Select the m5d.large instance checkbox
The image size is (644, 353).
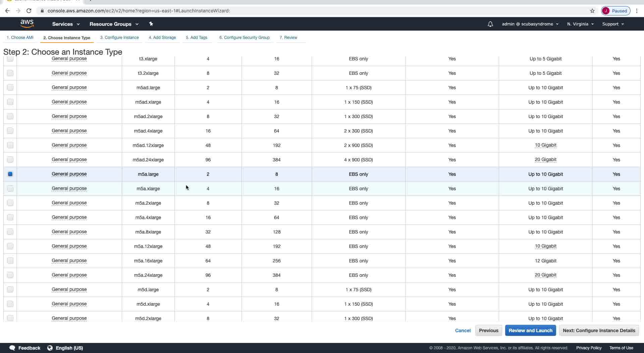[x=10, y=290]
